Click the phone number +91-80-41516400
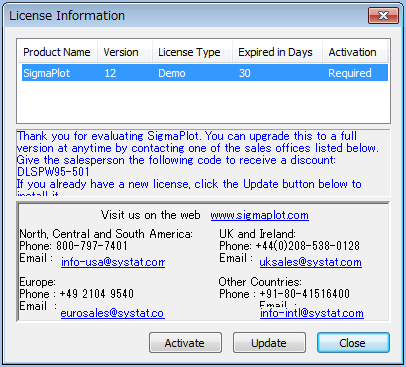The width and height of the screenshot is (406, 367). click(x=305, y=294)
